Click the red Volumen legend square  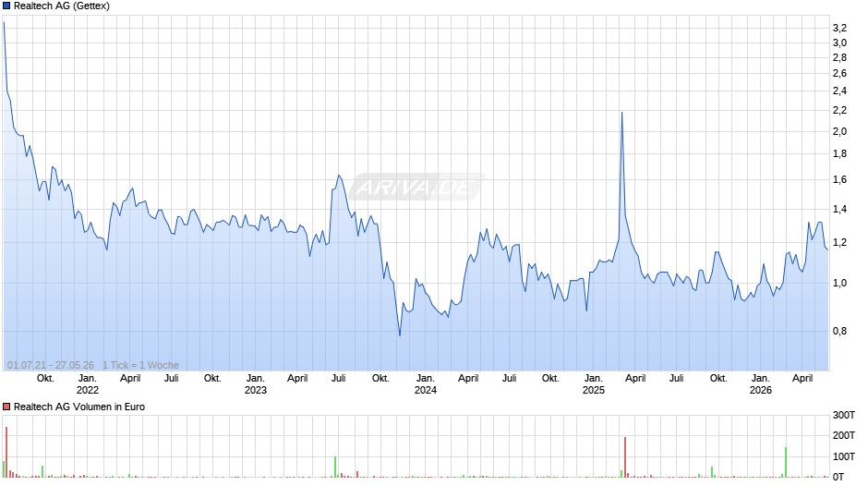tap(6, 407)
